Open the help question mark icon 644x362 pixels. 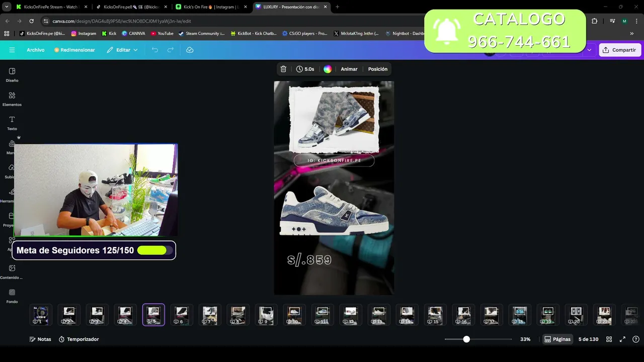point(636,339)
